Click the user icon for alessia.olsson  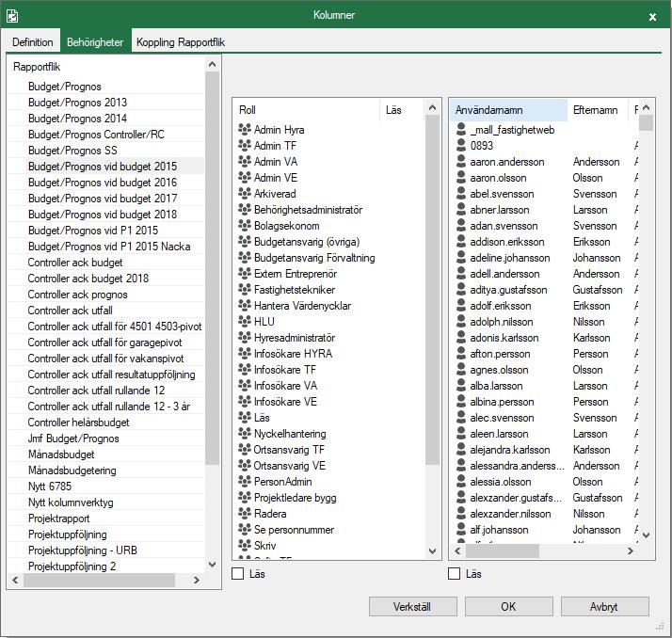pos(461,481)
